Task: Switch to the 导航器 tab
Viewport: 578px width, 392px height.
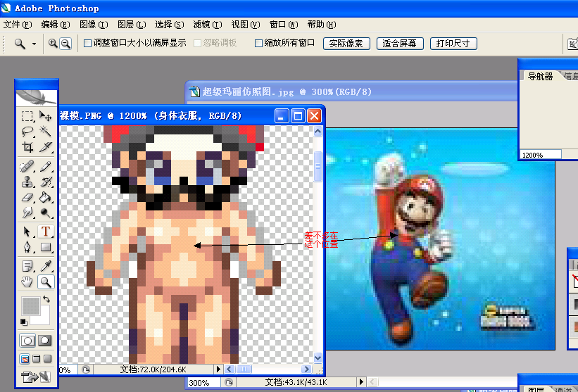Action: coord(541,76)
